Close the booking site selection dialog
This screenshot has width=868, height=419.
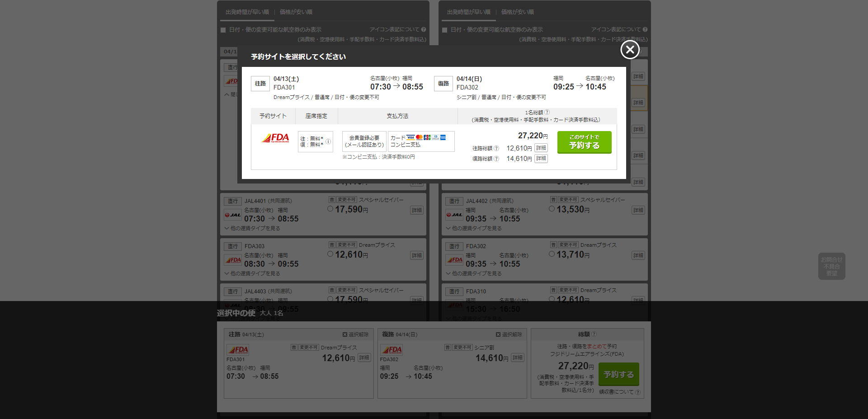[x=630, y=50]
